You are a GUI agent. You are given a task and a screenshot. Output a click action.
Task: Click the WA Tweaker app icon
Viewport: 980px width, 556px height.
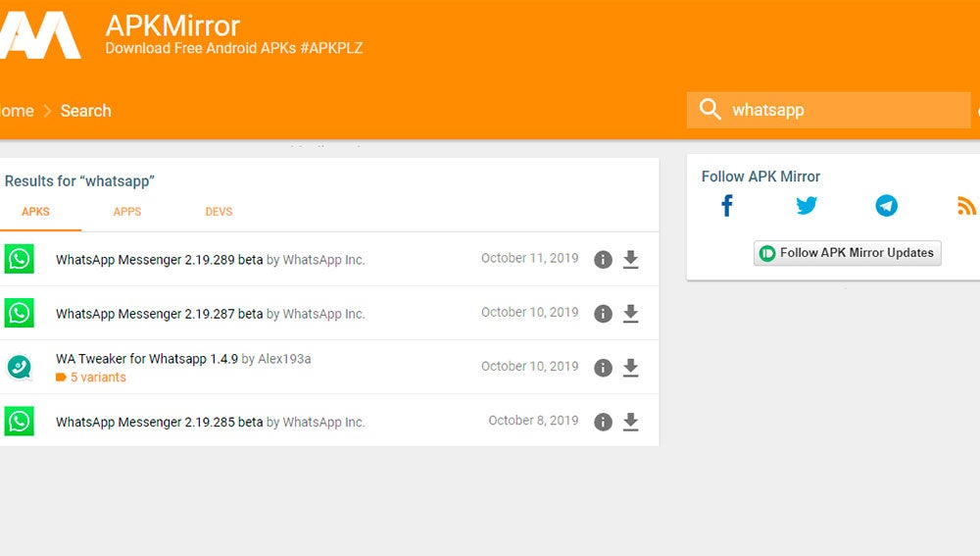(x=20, y=367)
